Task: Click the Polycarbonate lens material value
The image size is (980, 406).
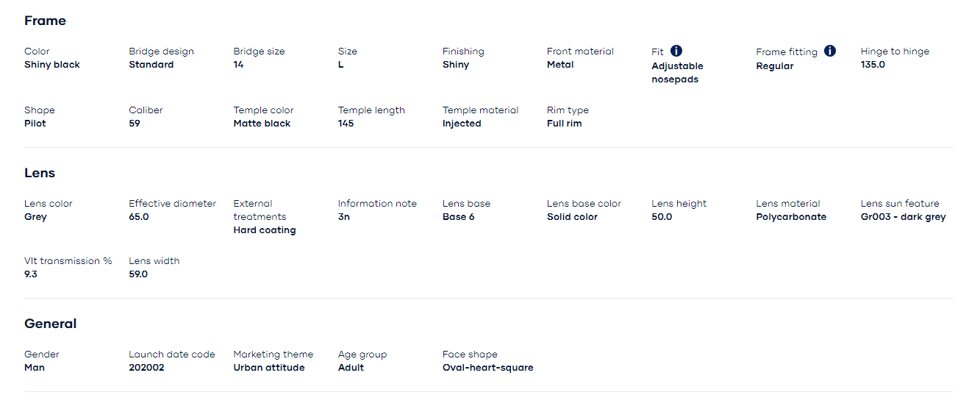Action: click(x=791, y=217)
